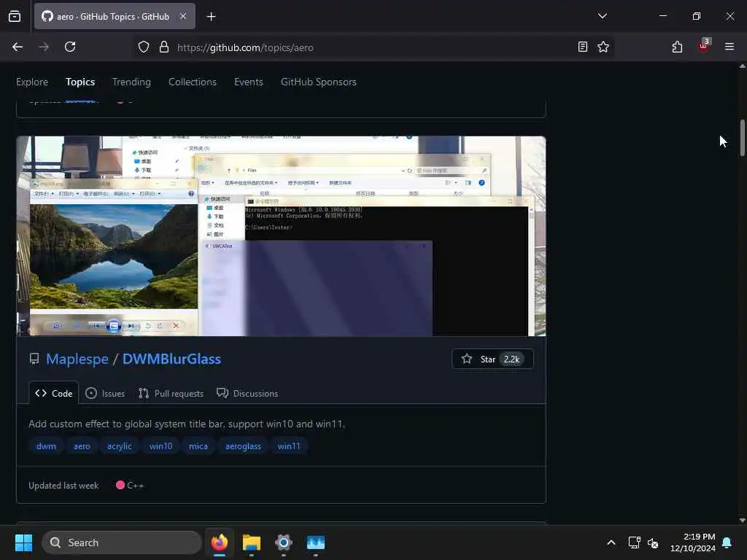Viewport: 747px width, 560px height.
Task: Open the DWMBlurGlass preview screenshot
Action: click(281, 236)
